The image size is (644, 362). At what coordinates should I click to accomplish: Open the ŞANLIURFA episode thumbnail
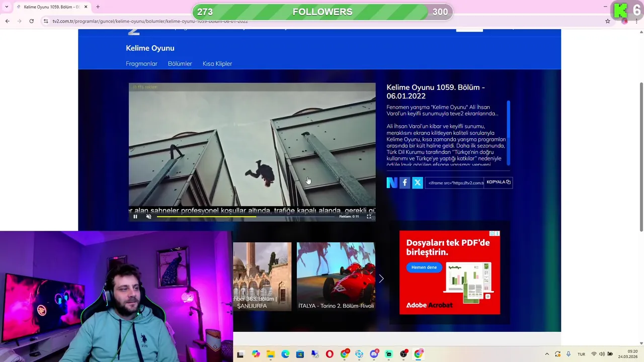pos(262,276)
